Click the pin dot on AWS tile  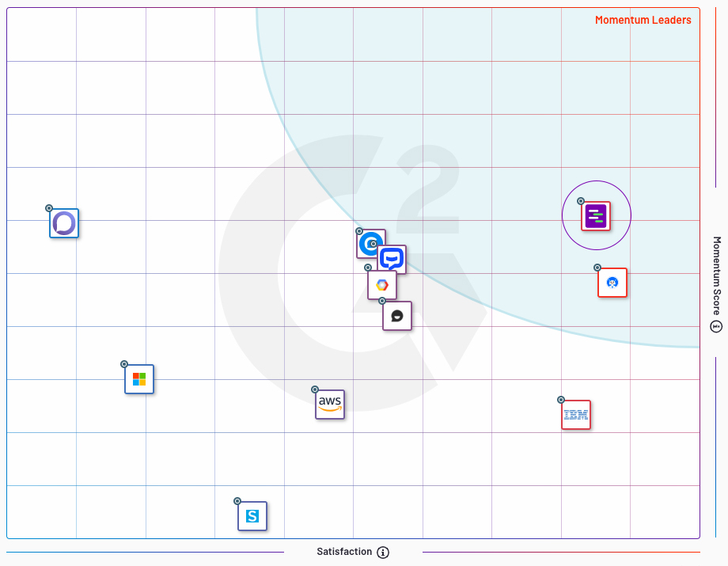(x=315, y=389)
